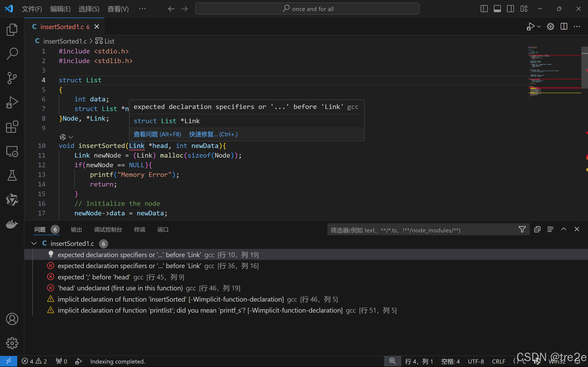Open the run/debug dropdown arrow
The width and height of the screenshot is (588, 367).
coord(539,26)
